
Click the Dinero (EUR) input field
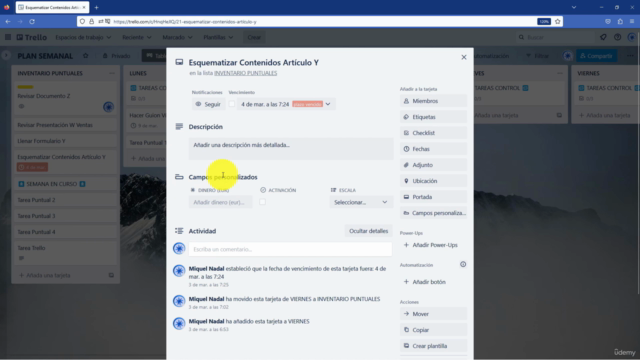(x=220, y=202)
